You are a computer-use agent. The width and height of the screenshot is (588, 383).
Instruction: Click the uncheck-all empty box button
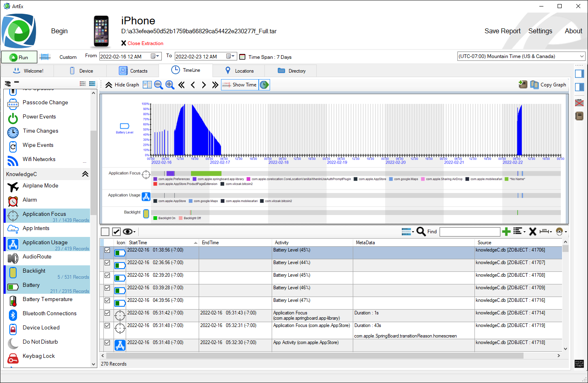coord(105,232)
